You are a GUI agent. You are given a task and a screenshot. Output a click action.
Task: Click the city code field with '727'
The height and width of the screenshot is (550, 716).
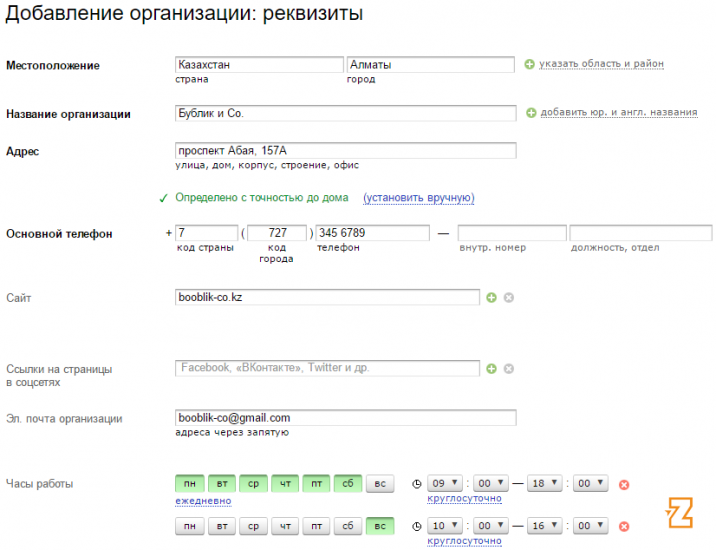(x=277, y=233)
